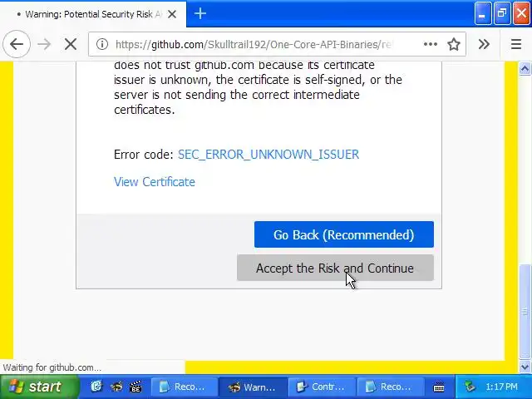Open the SEC_ERROR_UNKNOWN_ISSUER error code link
532x399 pixels.
[x=268, y=155]
